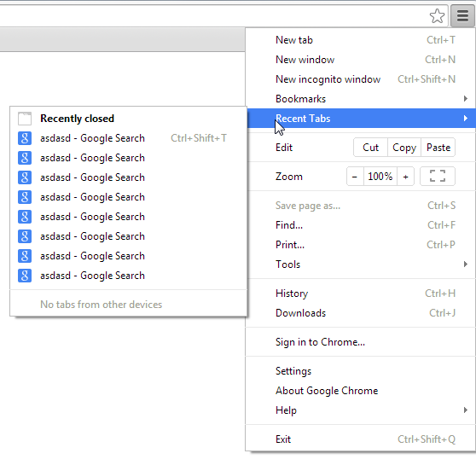Click the Ctrl+Shift+T shortcut text
This screenshot has height=465, width=476.
coord(199,138)
